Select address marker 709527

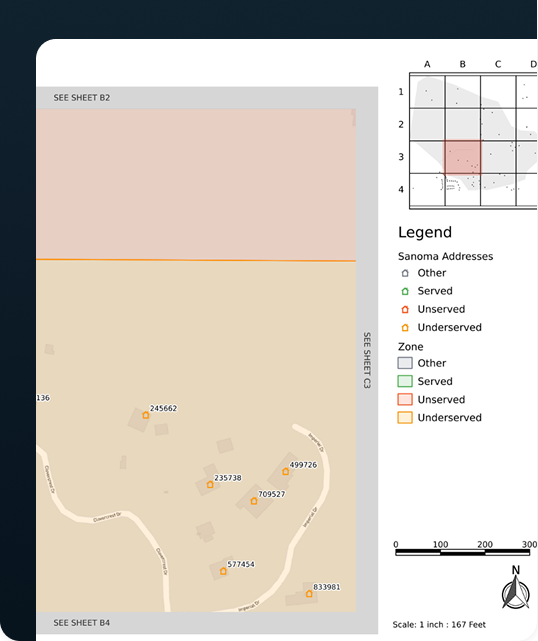(253, 501)
